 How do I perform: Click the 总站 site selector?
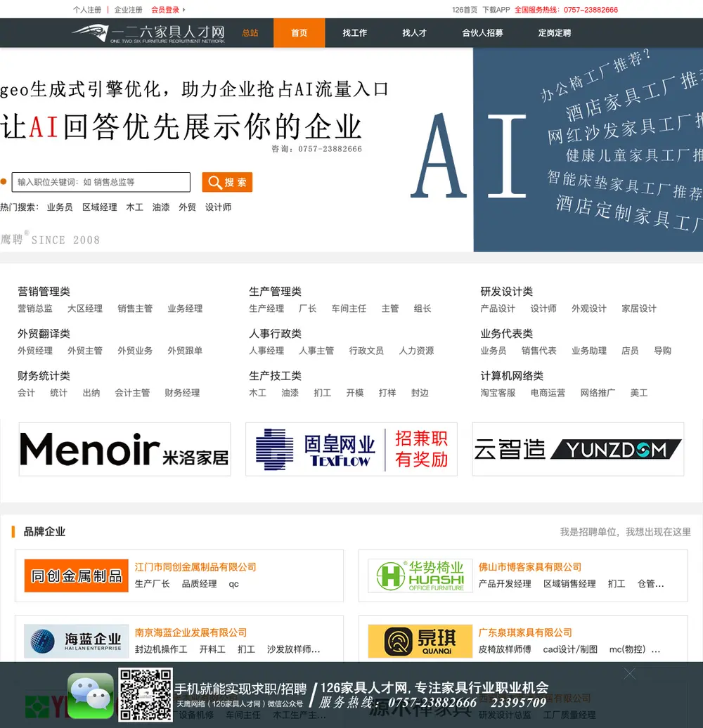(250, 33)
